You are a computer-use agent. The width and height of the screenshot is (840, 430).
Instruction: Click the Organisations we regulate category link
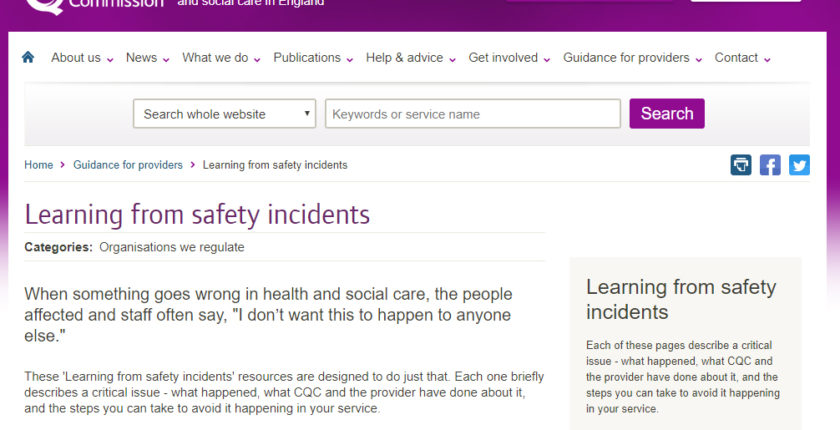coord(171,247)
